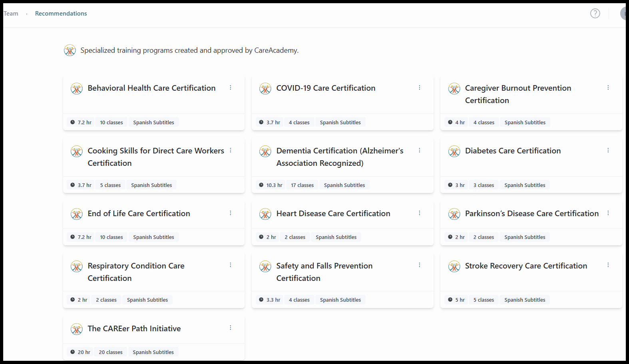
Task: Open more options for Behavioral Health Care Certification
Action: [x=231, y=88]
